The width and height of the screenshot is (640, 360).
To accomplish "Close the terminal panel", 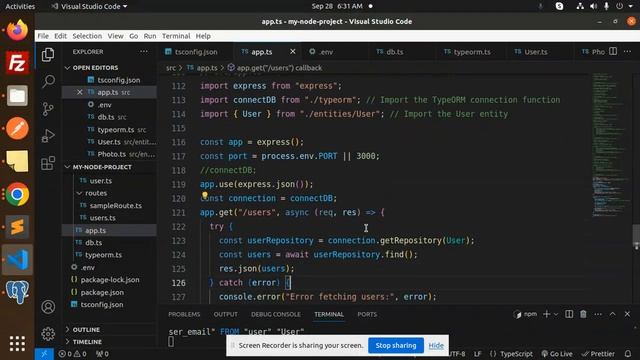I will coord(627,314).
